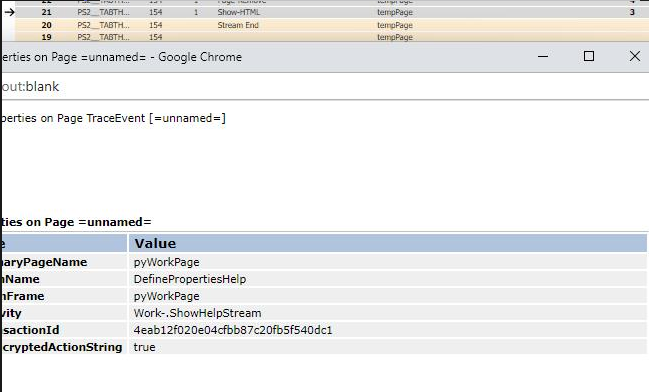Click tempPage cell in row 21

tap(395, 12)
